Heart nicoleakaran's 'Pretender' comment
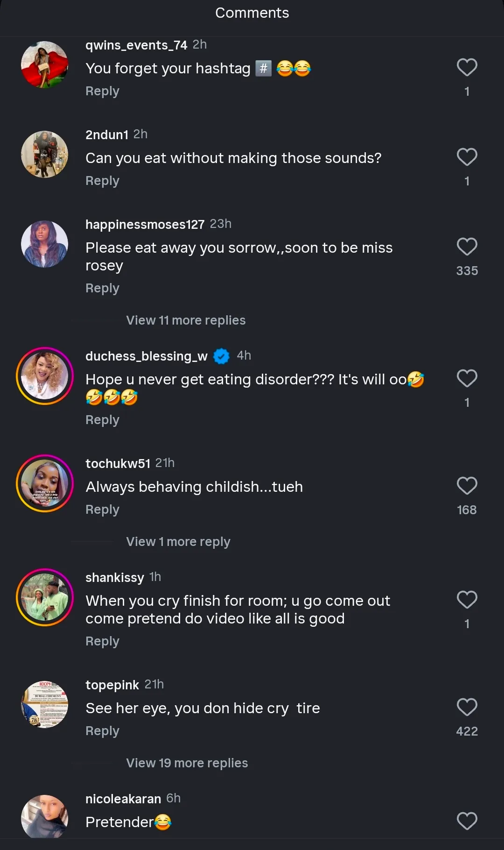This screenshot has width=504, height=850. click(467, 822)
